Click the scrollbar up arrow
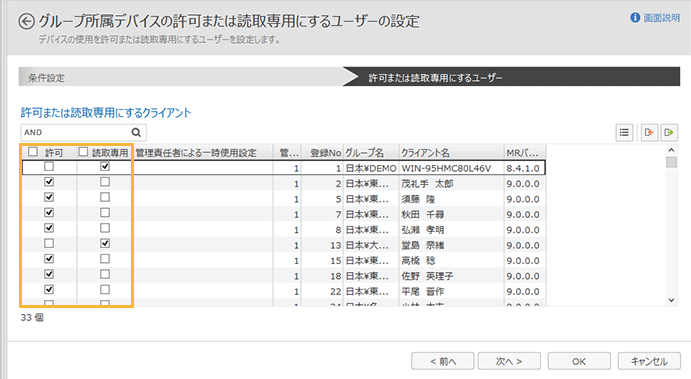This screenshot has height=379, width=691. click(671, 150)
